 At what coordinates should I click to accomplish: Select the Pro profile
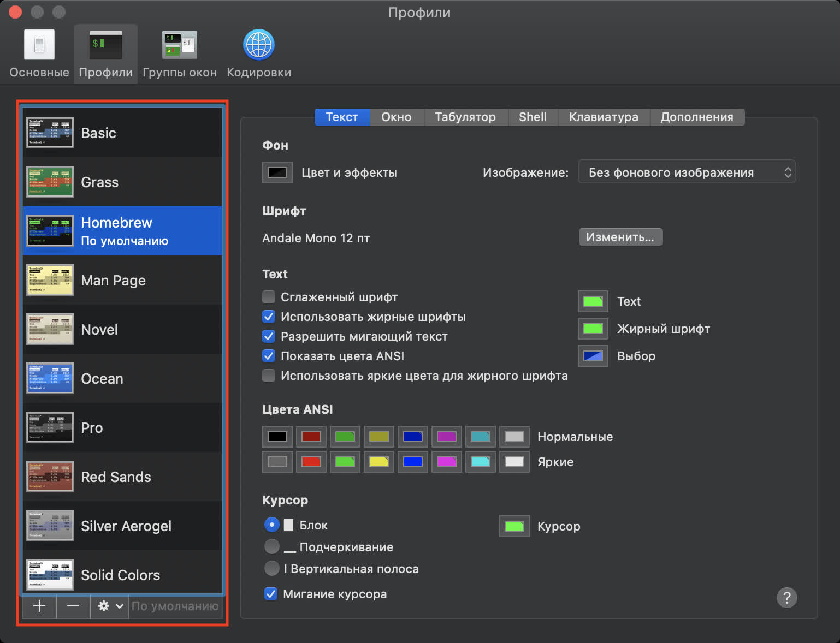122,427
